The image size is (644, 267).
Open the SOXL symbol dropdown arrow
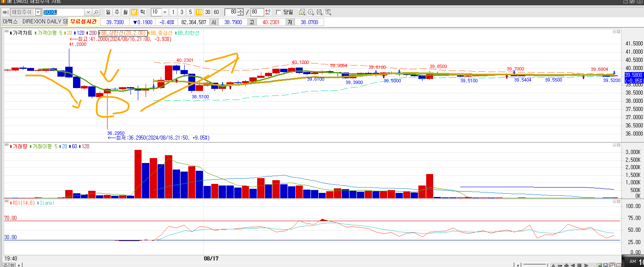[88, 12]
